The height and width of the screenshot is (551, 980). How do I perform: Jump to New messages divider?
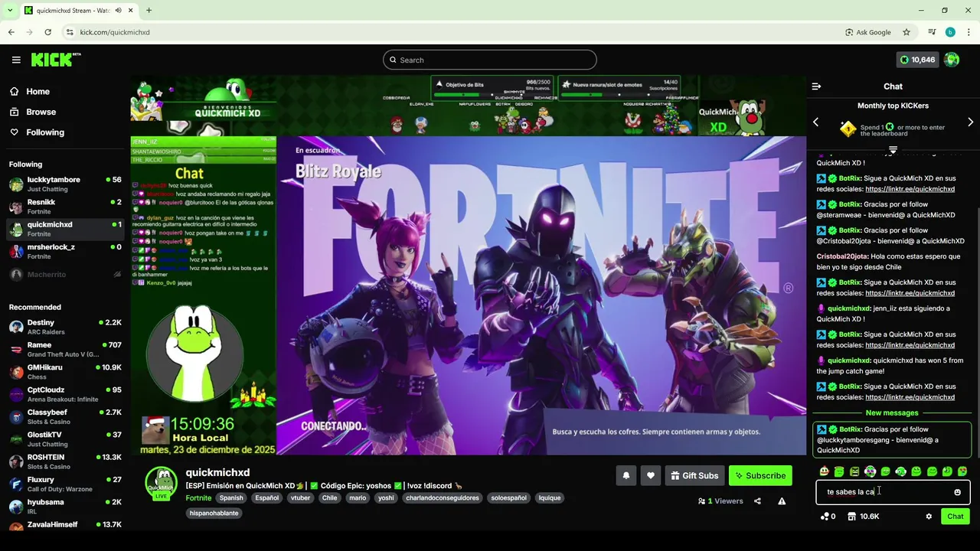(x=892, y=413)
